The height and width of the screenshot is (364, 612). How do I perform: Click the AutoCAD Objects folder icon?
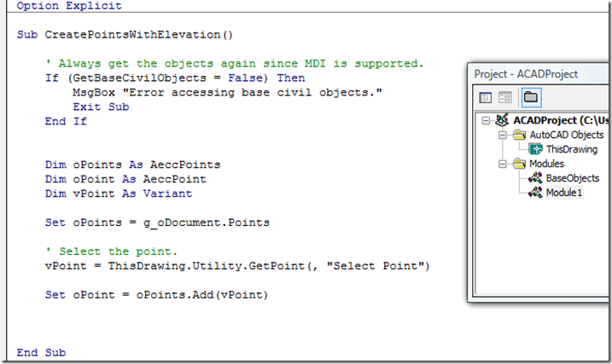point(519,135)
